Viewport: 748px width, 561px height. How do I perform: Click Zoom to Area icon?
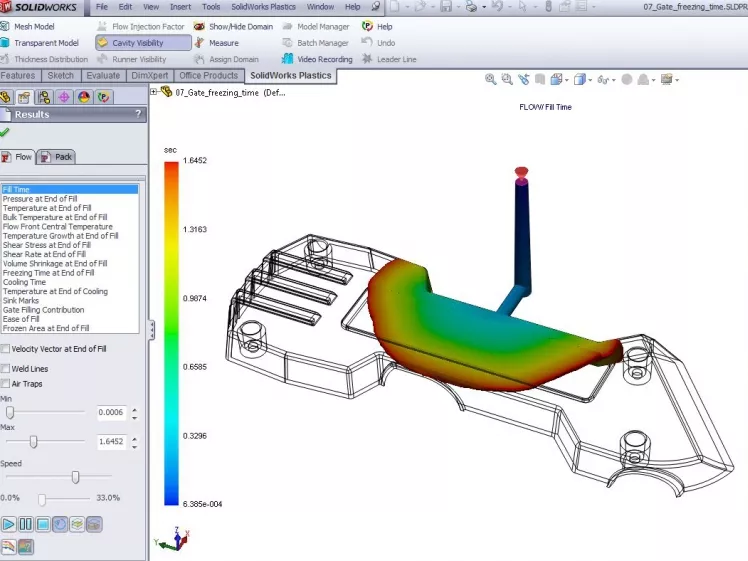[x=507, y=79]
